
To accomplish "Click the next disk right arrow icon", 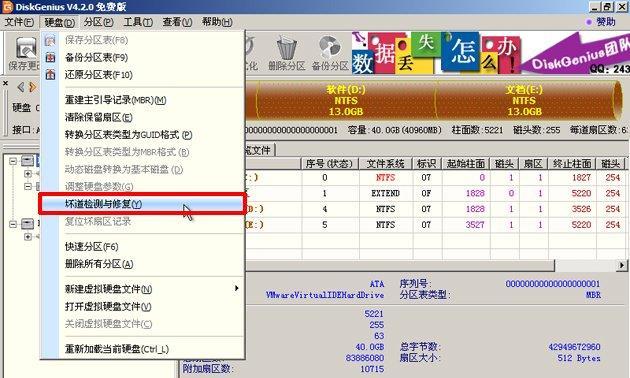I will (33, 87).
